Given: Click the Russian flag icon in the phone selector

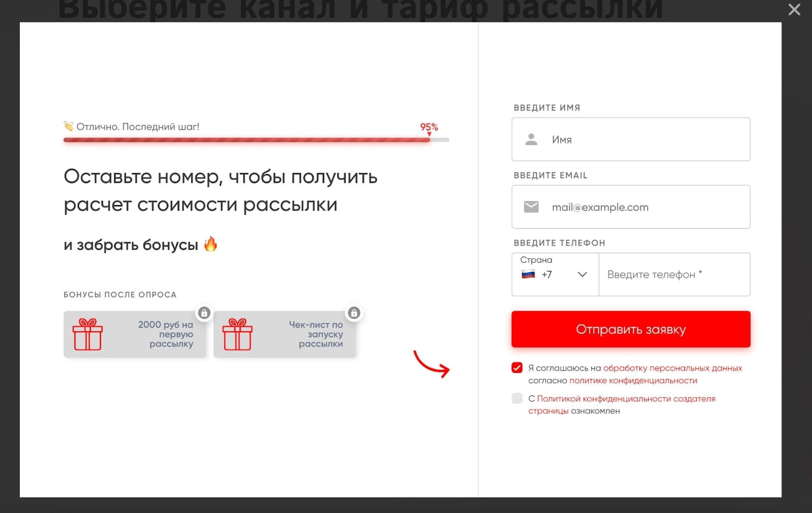Looking at the screenshot, I should [528, 275].
